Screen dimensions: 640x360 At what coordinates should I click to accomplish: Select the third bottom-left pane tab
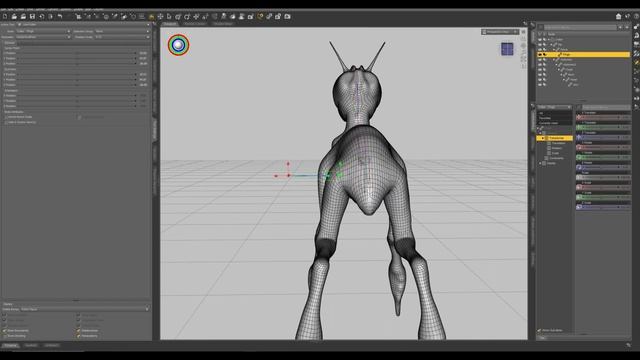(52, 346)
